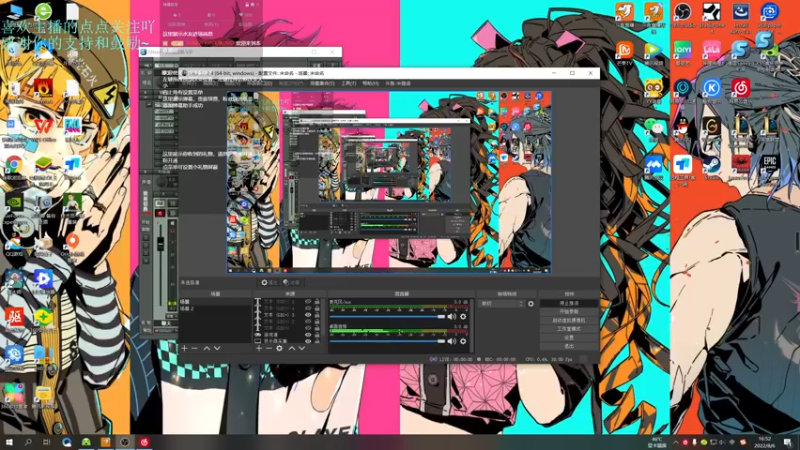Open the 工具(T) menu in OBS

click(x=349, y=83)
